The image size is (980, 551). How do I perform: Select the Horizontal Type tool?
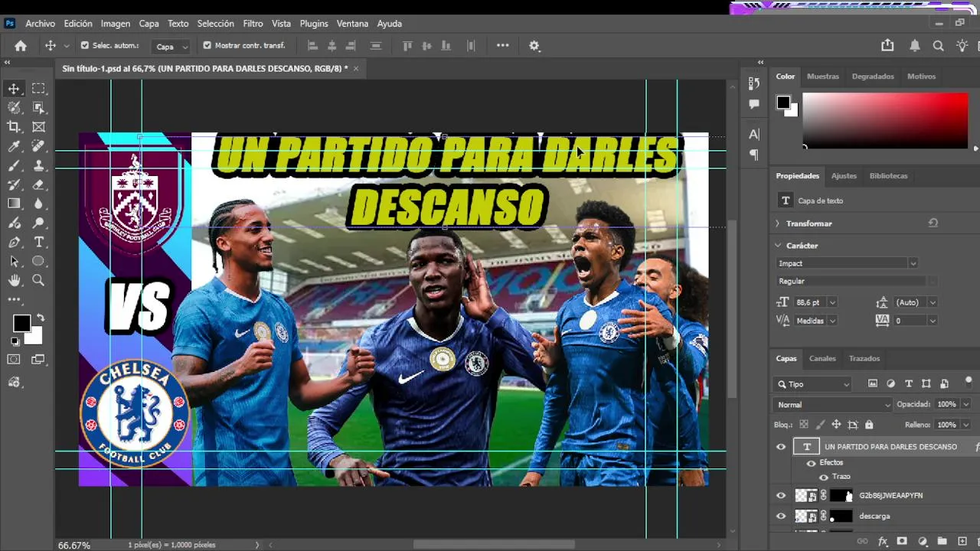[38, 243]
